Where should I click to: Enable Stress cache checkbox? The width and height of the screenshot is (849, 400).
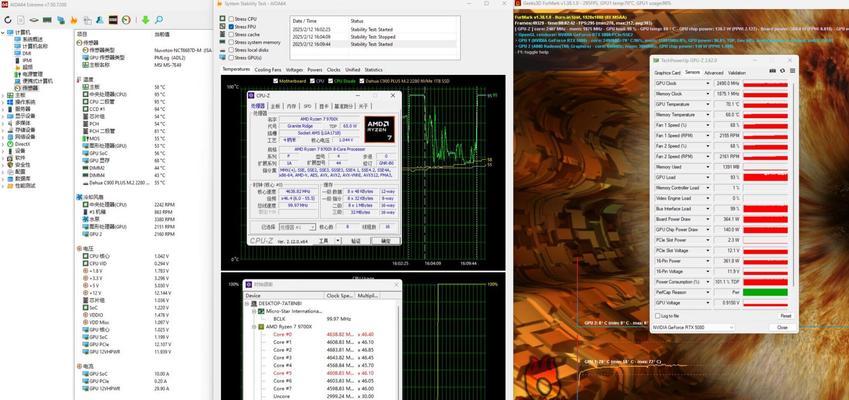click(x=231, y=34)
